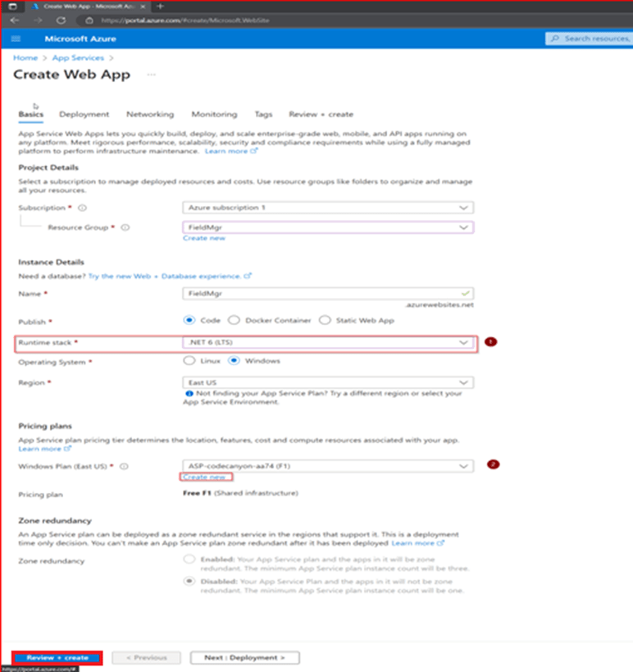
Task: Click the info icon next to Windows Plan
Action: tap(124, 466)
